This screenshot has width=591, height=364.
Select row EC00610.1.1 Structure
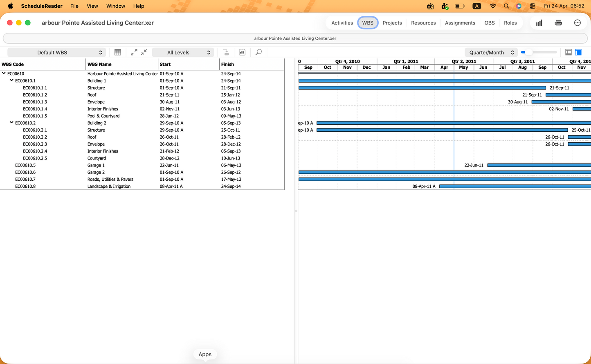(142, 88)
